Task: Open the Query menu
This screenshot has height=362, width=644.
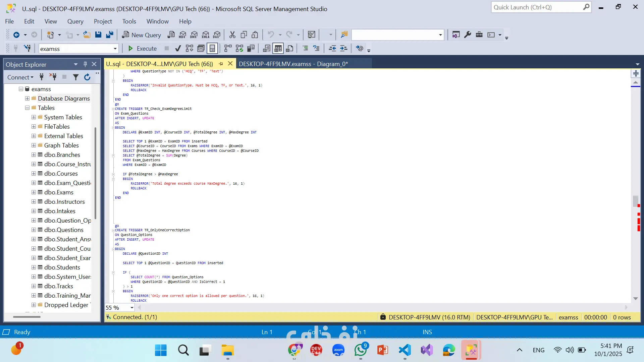Action: pos(75,21)
